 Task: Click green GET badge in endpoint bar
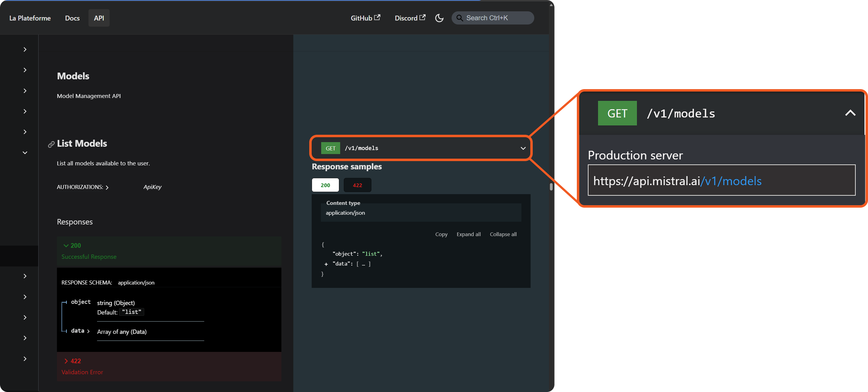(330, 148)
